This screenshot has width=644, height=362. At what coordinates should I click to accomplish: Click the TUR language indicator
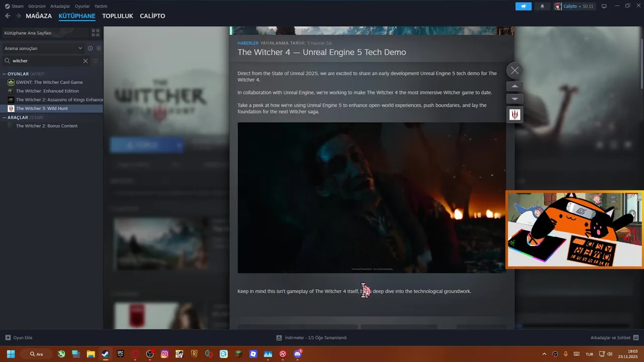pos(589,354)
